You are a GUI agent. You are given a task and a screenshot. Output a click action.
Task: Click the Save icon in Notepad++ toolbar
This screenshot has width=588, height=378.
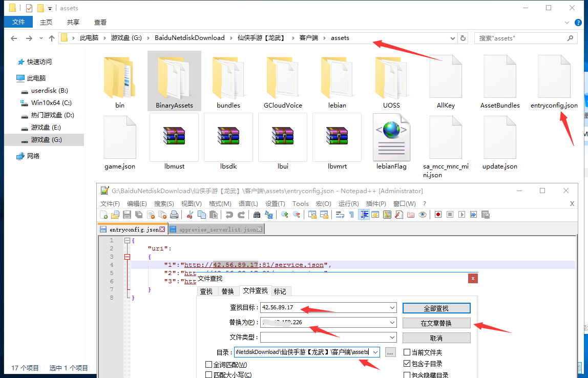coord(126,215)
